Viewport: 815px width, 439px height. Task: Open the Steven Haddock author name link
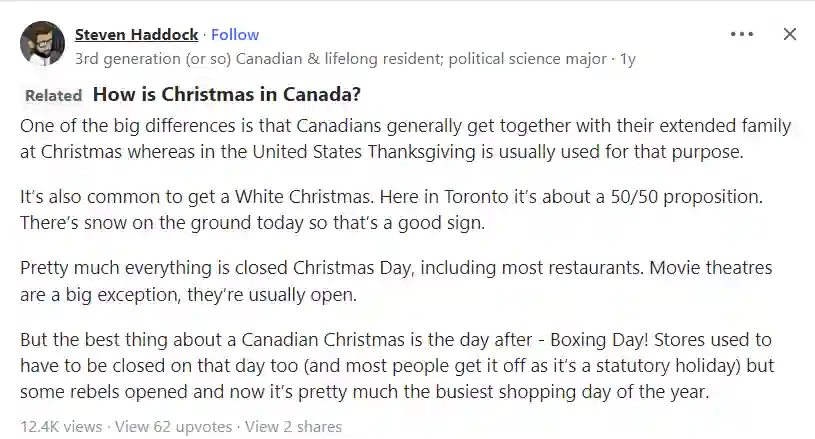point(136,34)
